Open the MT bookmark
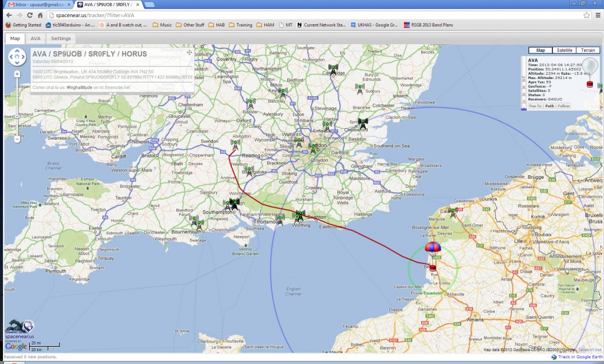 (285, 25)
